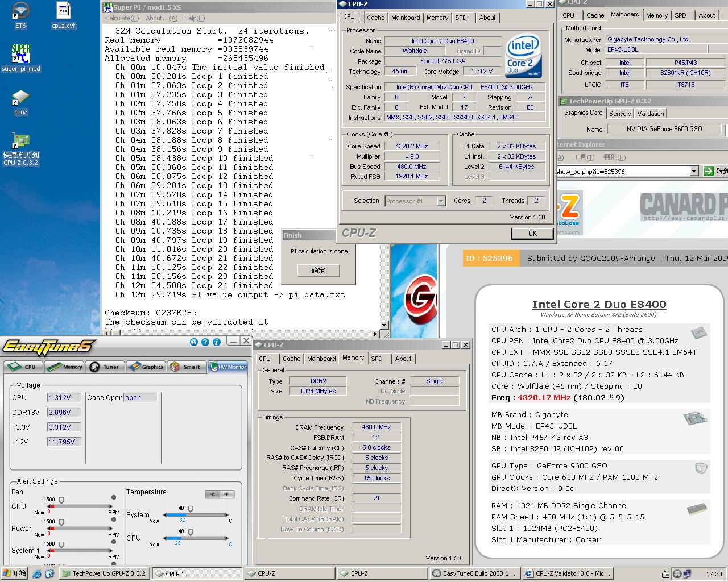The height and width of the screenshot is (582, 728).
Task: Open About tab in bottom CPU-Z memory window
Action: click(x=403, y=359)
